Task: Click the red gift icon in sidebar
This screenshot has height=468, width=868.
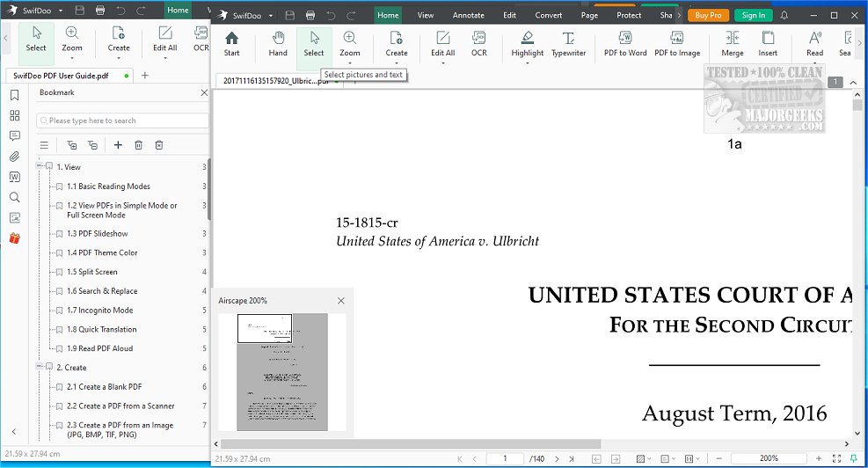Action: (x=15, y=238)
